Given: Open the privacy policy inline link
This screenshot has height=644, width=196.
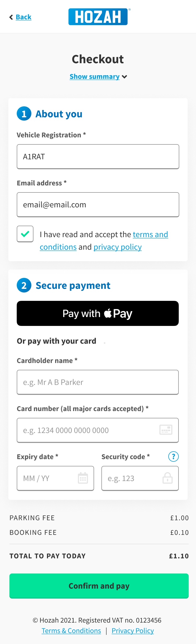Looking at the screenshot, I should (118, 247).
